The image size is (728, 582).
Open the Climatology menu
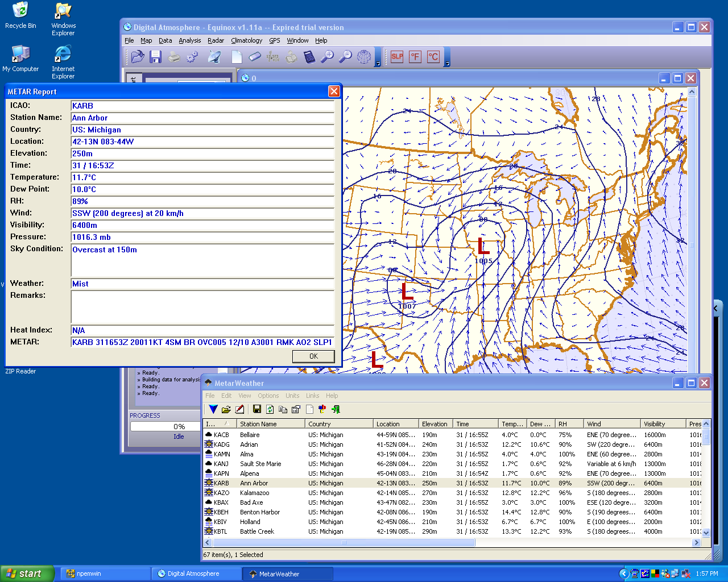tap(247, 40)
